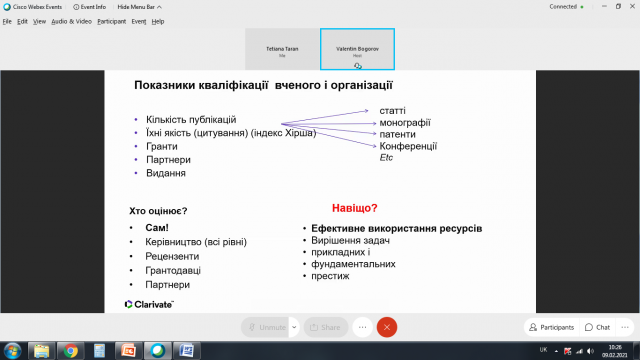
Task: Click the Unmute microphone button
Action: click(x=265, y=327)
